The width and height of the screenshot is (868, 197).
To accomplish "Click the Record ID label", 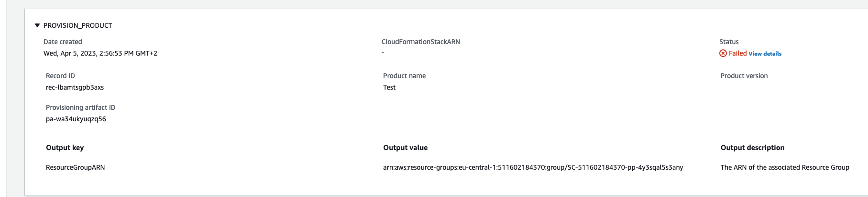I will click(x=60, y=76).
